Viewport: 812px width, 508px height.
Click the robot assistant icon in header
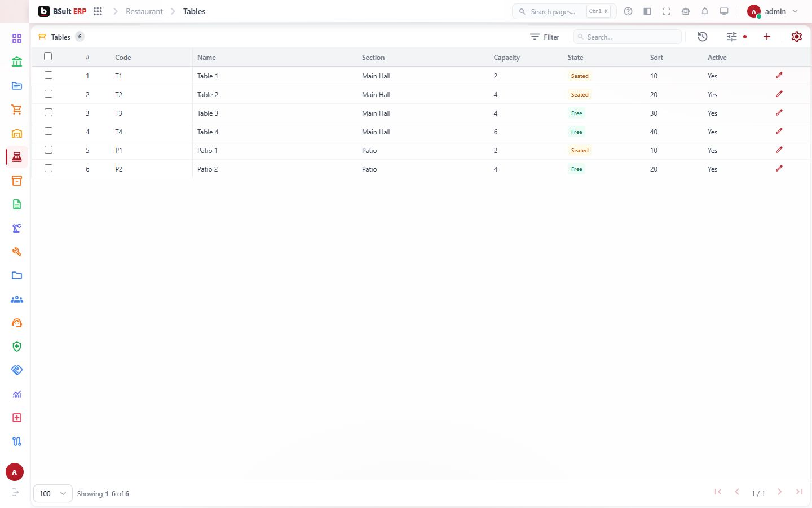click(686, 11)
